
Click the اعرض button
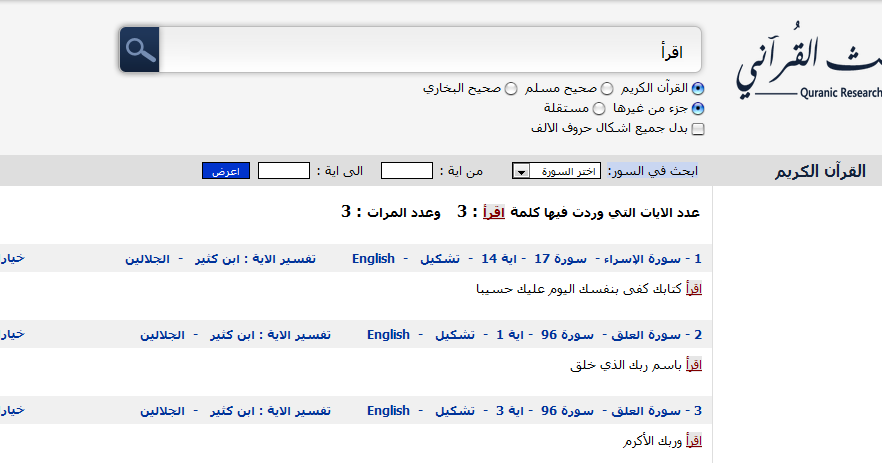[226, 171]
